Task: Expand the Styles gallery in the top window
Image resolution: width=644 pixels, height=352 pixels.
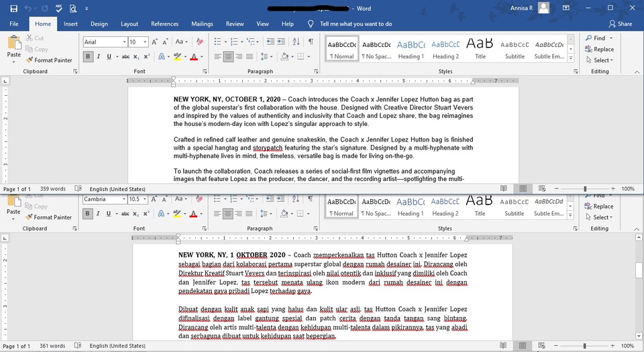Action: pyautogui.click(x=571, y=59)
